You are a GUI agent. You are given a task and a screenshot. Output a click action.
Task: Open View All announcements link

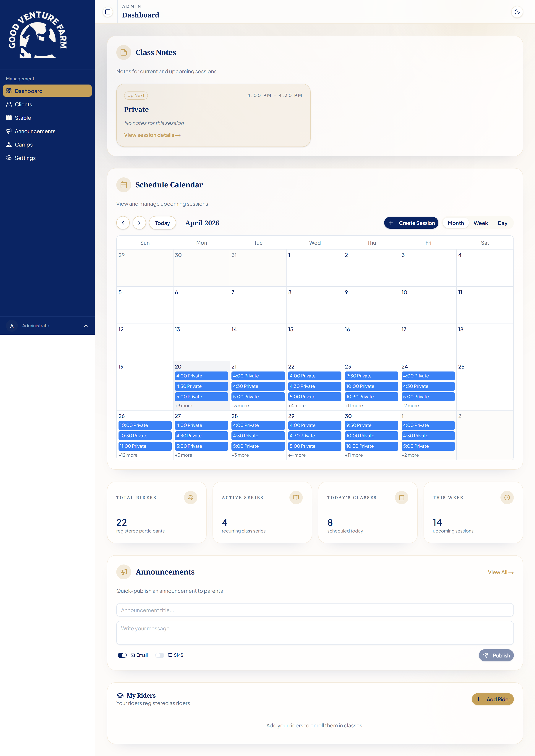coord(500,572)
